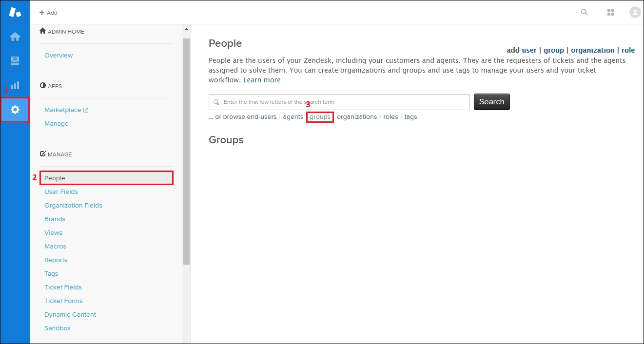Open the product switcher grid icon

point(610,12)
